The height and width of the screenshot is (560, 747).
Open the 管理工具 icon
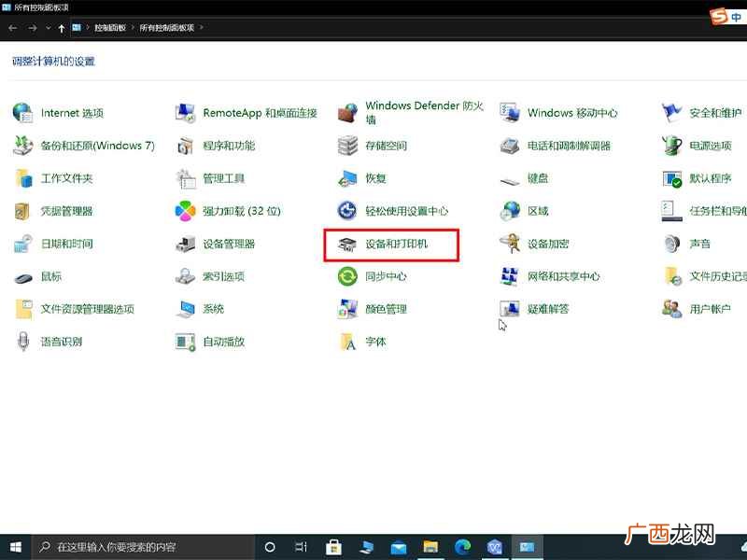[x=185, y=178]
